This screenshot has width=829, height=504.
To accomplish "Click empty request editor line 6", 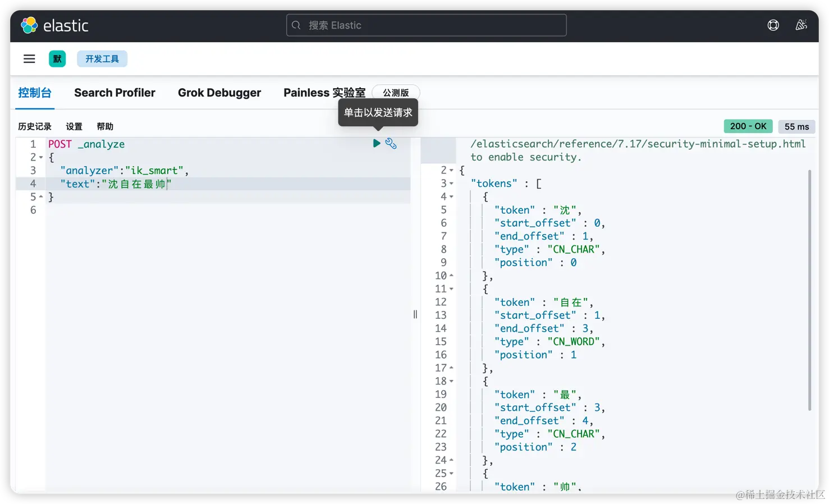I will pyautogui.click(x=228, y=210).
